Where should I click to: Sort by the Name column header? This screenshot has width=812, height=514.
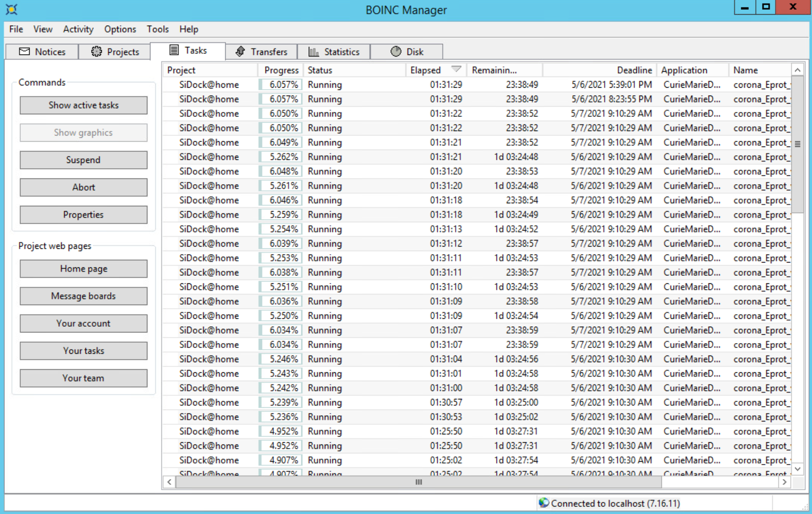[760, 70]
